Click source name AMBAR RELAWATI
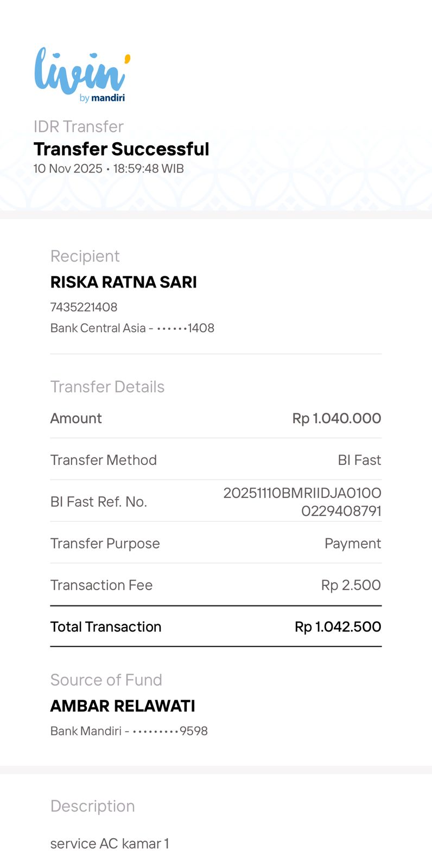This screenshot has width=432, height=868. (123, 706)
